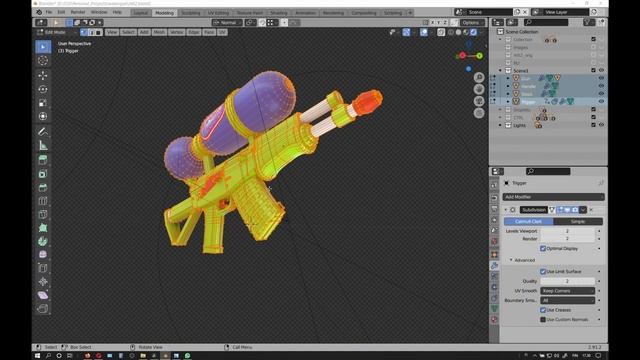Enable the Use Custom Normals checkbox
Image resolution: width=640 pixels, height=360 pixels.
click(x=543, y=320)
